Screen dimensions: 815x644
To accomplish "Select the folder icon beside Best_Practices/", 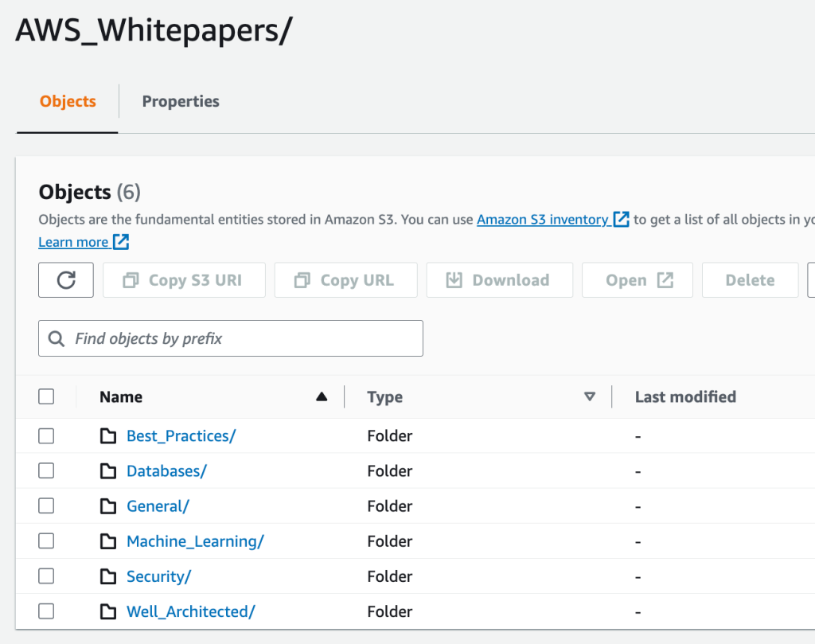I will (108, 435).
